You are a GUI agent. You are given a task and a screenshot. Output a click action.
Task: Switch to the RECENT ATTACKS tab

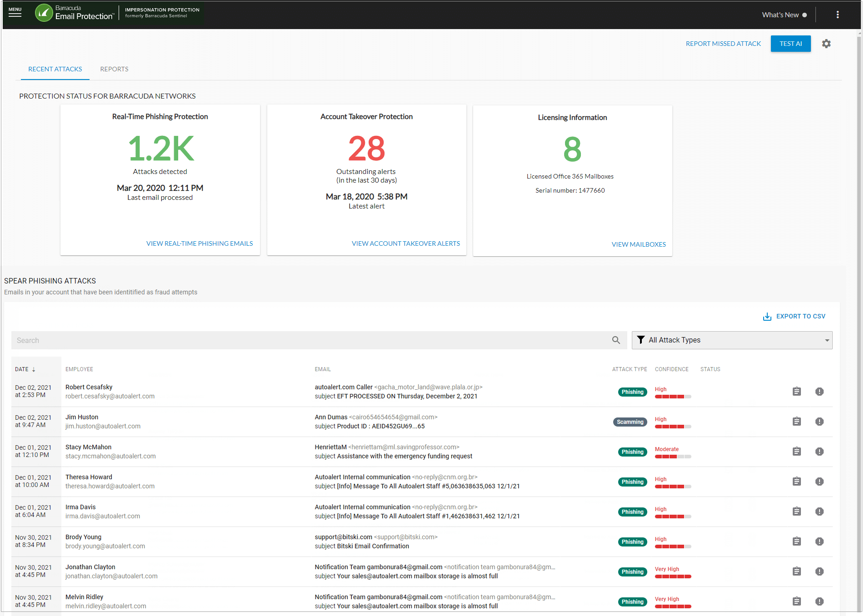(55, 69)
